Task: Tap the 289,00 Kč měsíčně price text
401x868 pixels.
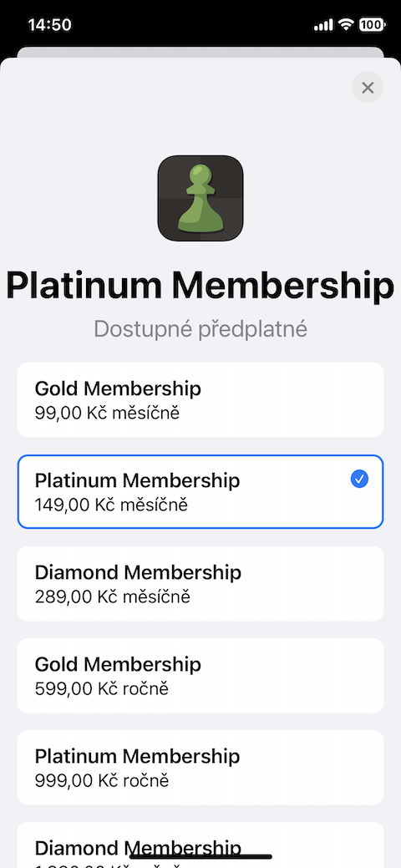Action: [x=113, y=596]
